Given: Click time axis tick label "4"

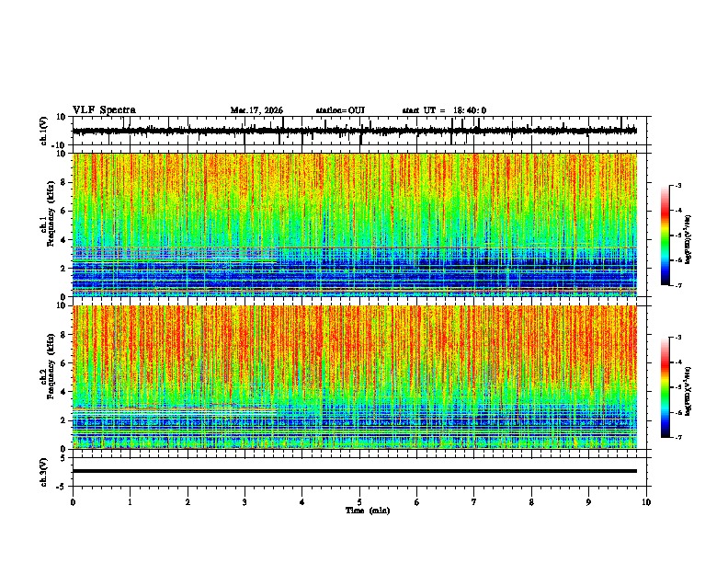Looking at the screenshot, I should [302, 502].
